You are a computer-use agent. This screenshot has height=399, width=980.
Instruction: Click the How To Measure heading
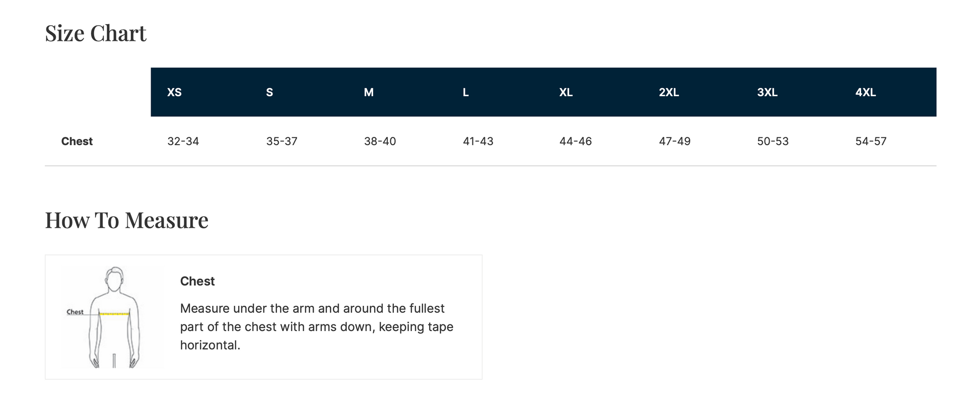[x=126, y=220]
